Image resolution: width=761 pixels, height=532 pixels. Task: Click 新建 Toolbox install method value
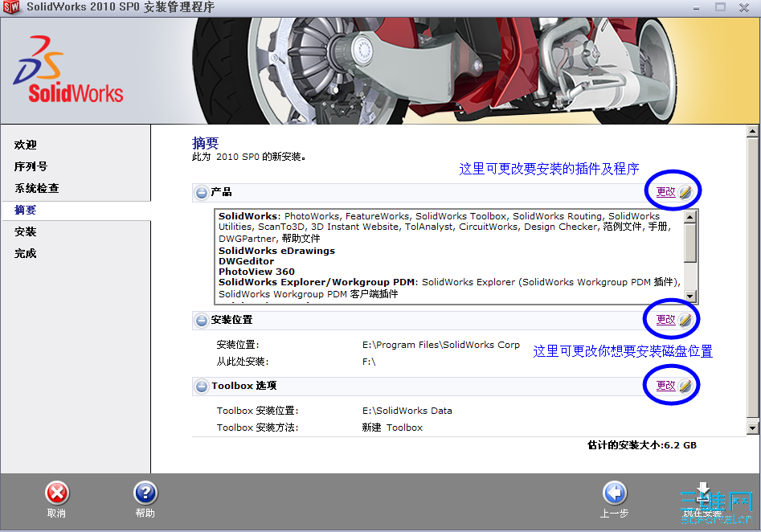pos(392,428)
